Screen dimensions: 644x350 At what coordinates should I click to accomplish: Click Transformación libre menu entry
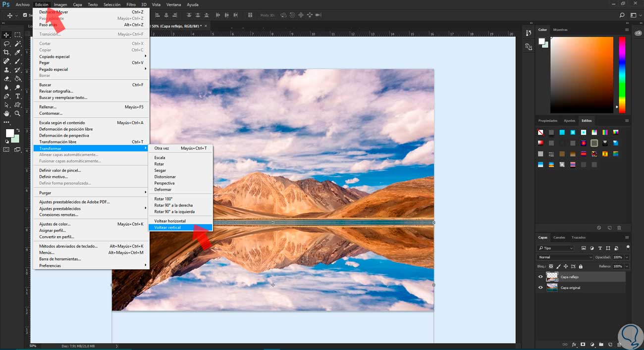click(91, 142)
